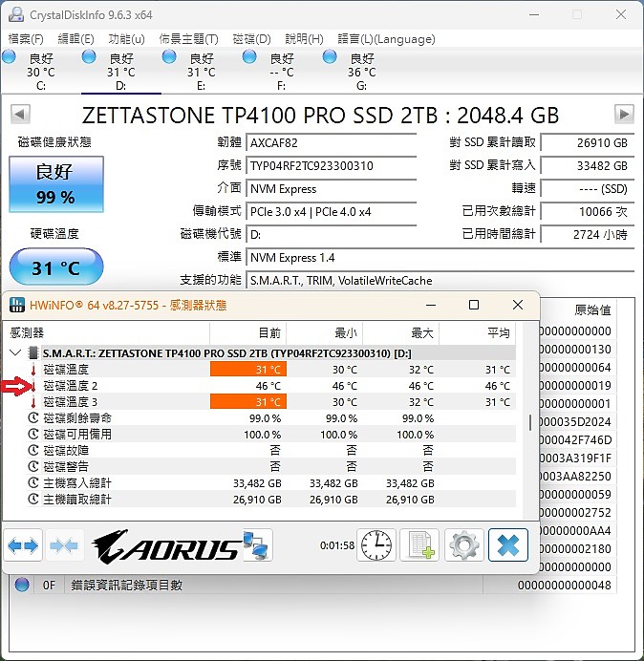Click the HWiNFO sensor list scrollbar thumb

530,422
